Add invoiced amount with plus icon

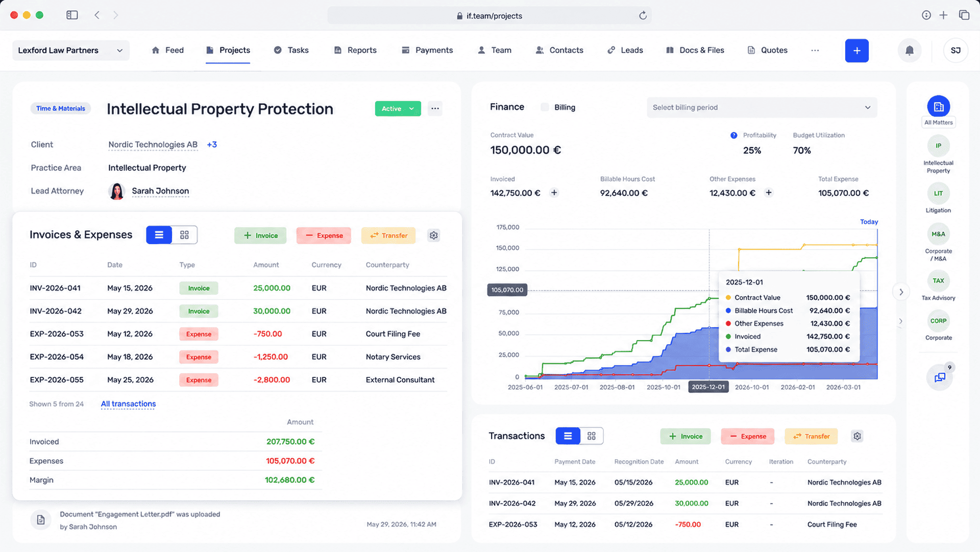coord(554,193)
